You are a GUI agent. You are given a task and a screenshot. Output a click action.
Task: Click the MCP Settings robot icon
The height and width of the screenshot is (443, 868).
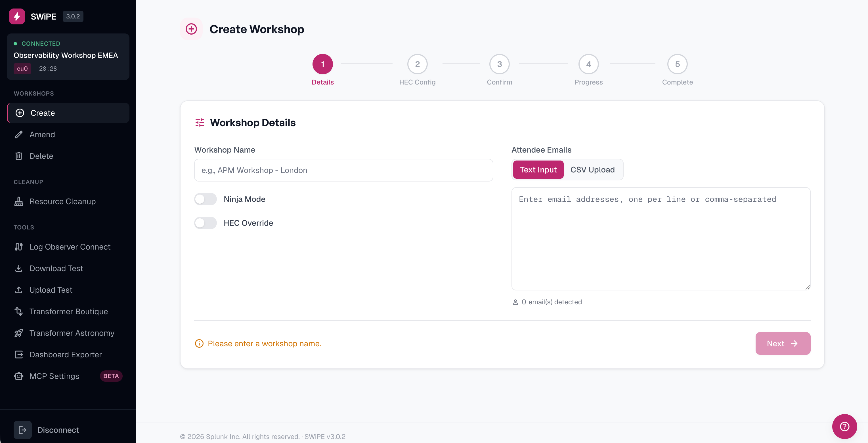pyautogui.click(x=19, y=376)
